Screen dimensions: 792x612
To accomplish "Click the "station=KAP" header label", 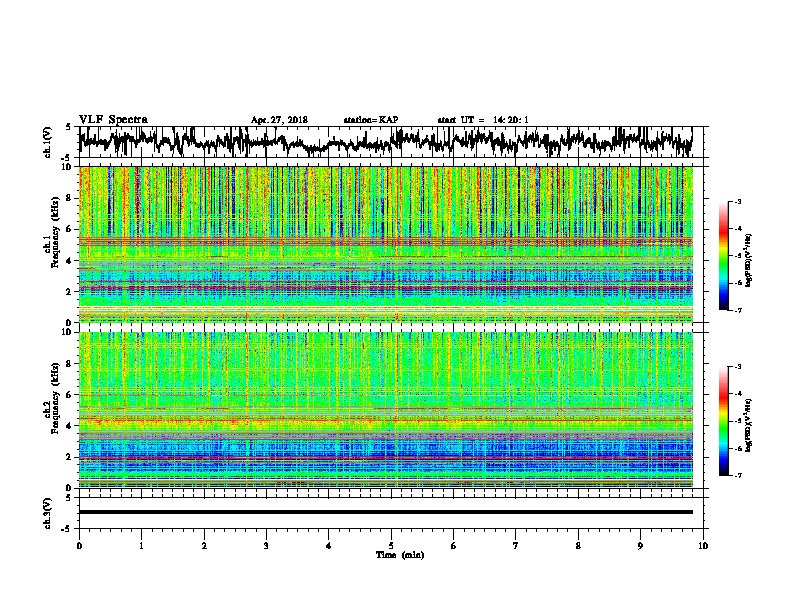I will point(371,120).
